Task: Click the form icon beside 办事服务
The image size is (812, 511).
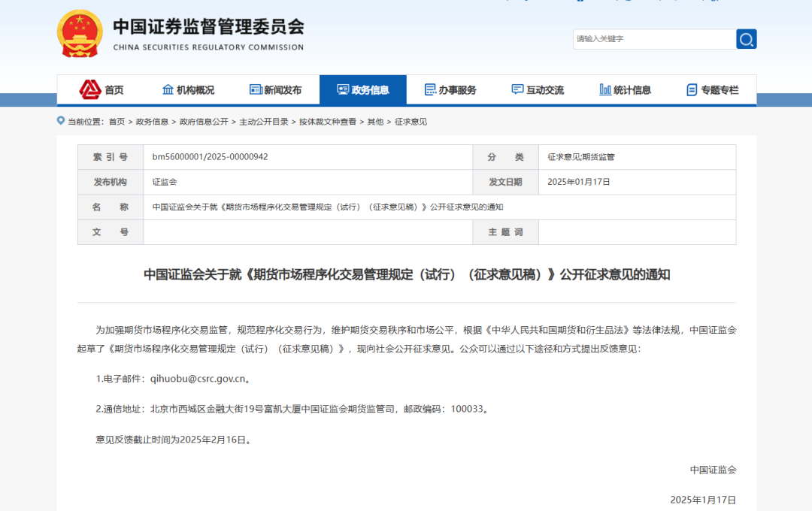Action: [430, 89]
